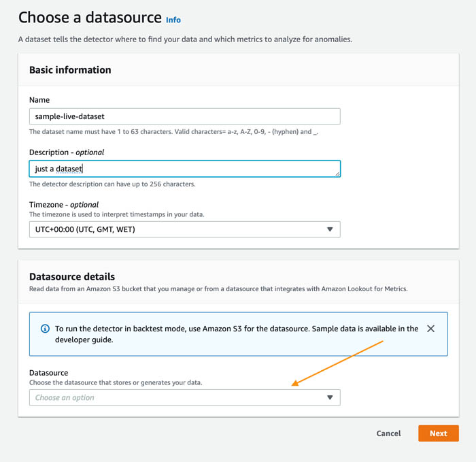The image size is (476, 462).
Task: Click the backtest mode alert message text
Action: tap(237, 334)
